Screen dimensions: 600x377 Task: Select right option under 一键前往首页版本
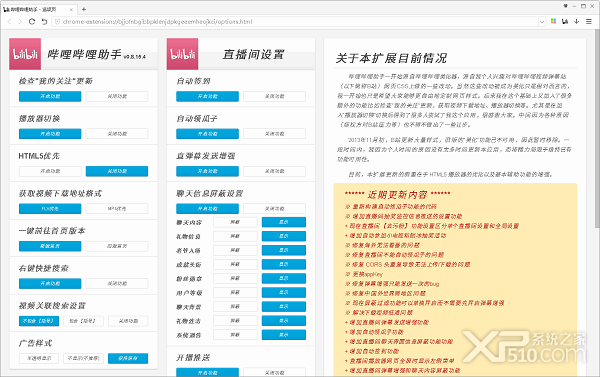coord(117,246)
